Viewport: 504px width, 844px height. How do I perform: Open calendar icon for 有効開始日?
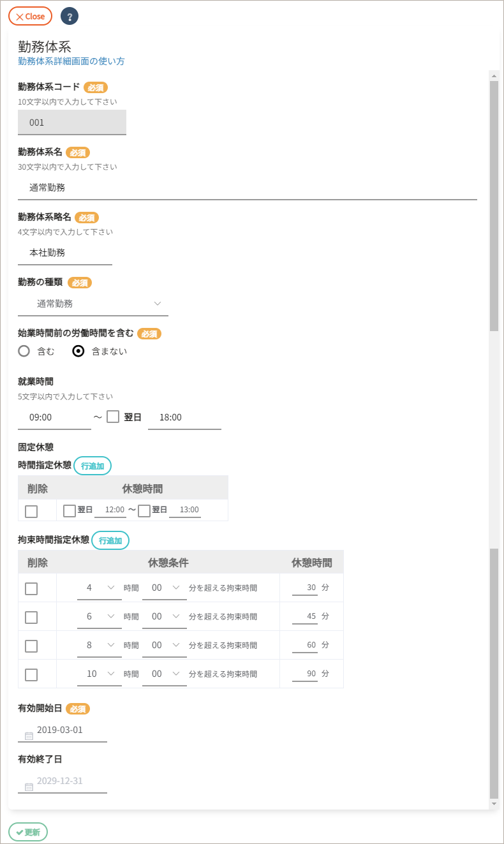(x=29, y=736)
